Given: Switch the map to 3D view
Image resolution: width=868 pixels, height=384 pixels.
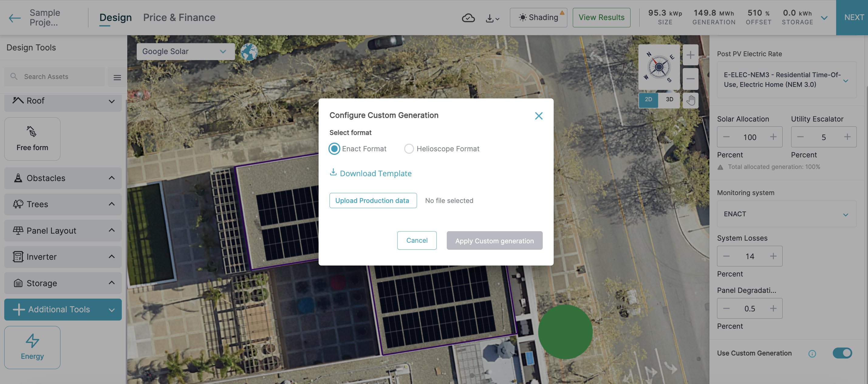Looking at the screenshot, I should pyautogui.click(x=669, y=99).
